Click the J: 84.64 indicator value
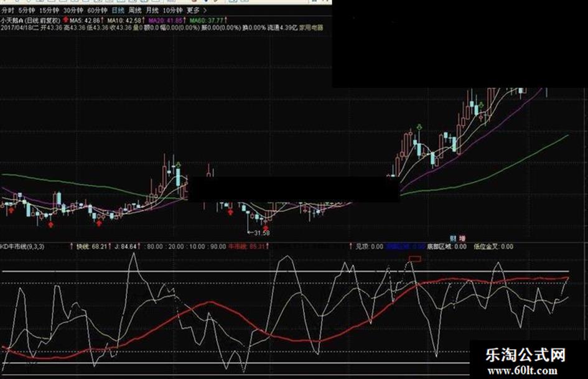 [125, 246]
